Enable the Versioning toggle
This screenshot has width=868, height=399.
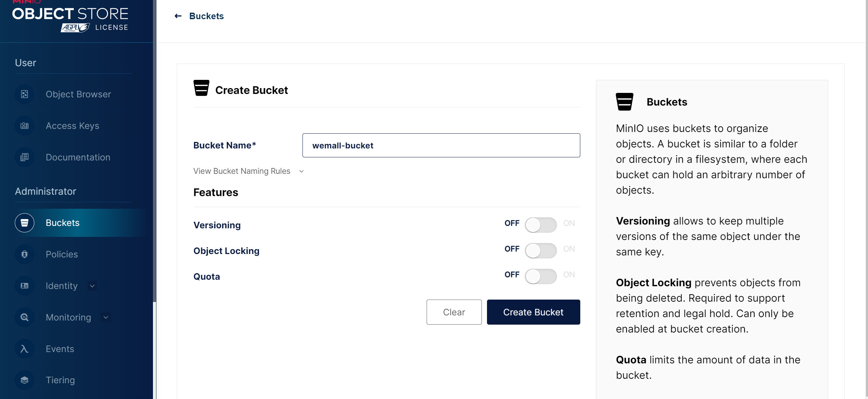coord(540,225)
